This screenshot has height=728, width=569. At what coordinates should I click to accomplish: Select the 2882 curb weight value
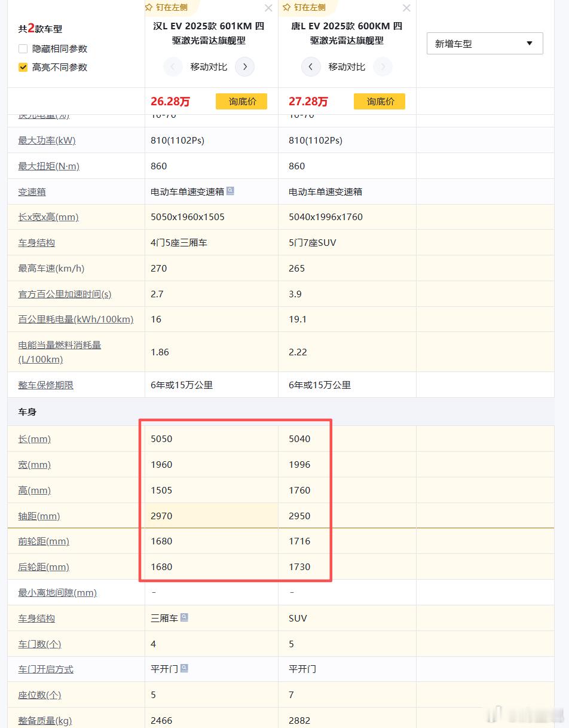click(299, 721)
